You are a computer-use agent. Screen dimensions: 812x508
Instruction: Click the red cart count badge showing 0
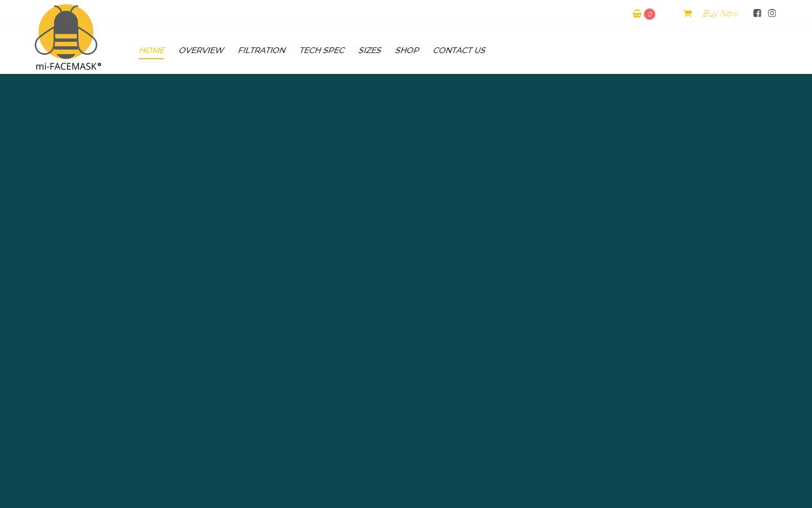coord(650,14)
